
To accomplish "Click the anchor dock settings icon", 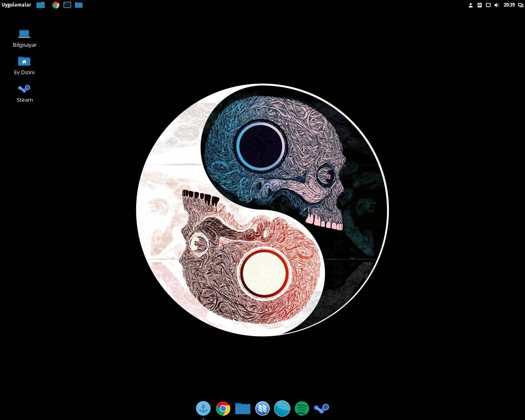I will pyautogui.click(x=203, y=408).
